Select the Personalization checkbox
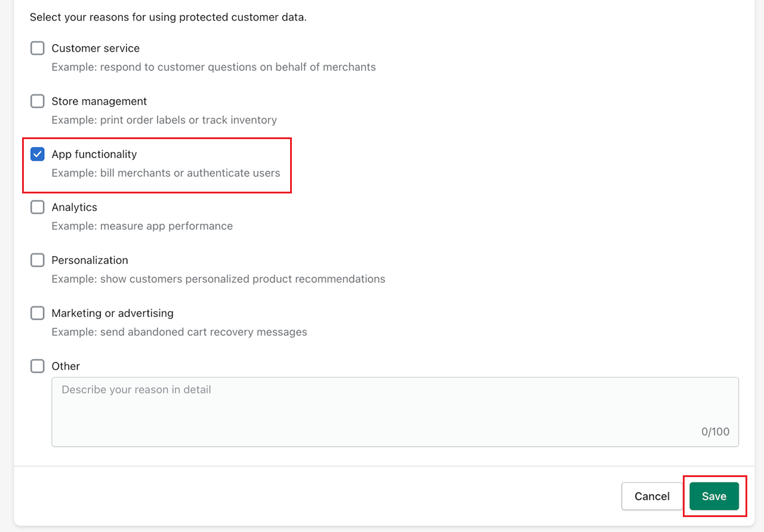This screenshot has width=764, height=532. [x=38, y=260]
